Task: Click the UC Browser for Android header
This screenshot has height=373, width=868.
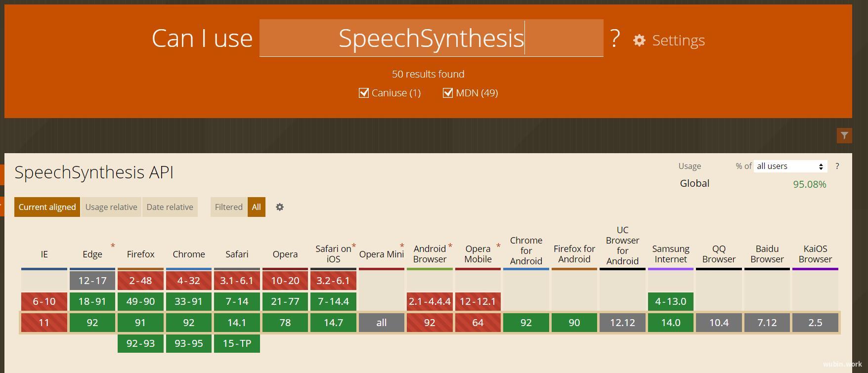Action: (x=622, y=246)
